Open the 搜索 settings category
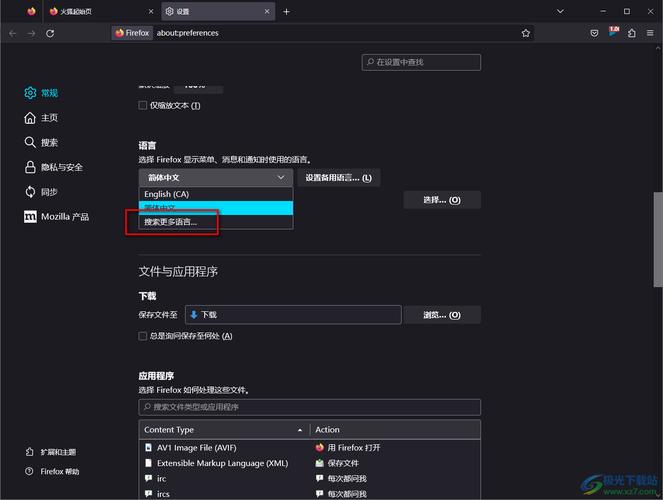Viewport: 663px width, 500px height. (41, 142)
